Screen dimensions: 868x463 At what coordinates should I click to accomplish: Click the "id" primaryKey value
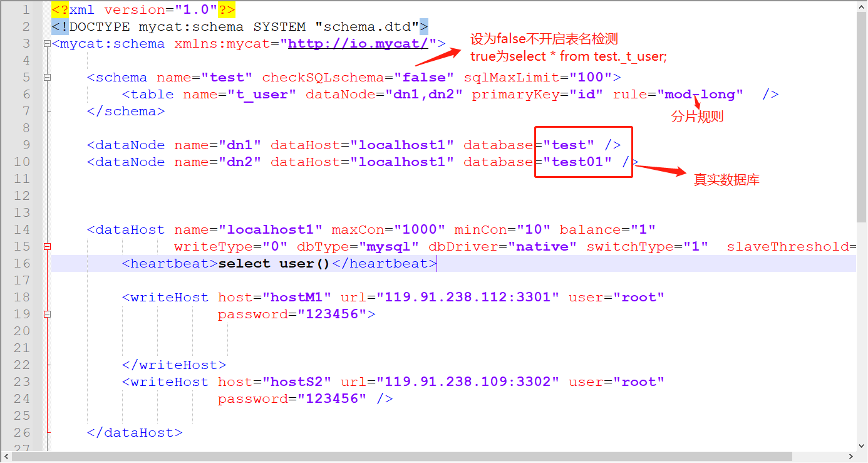586,95
